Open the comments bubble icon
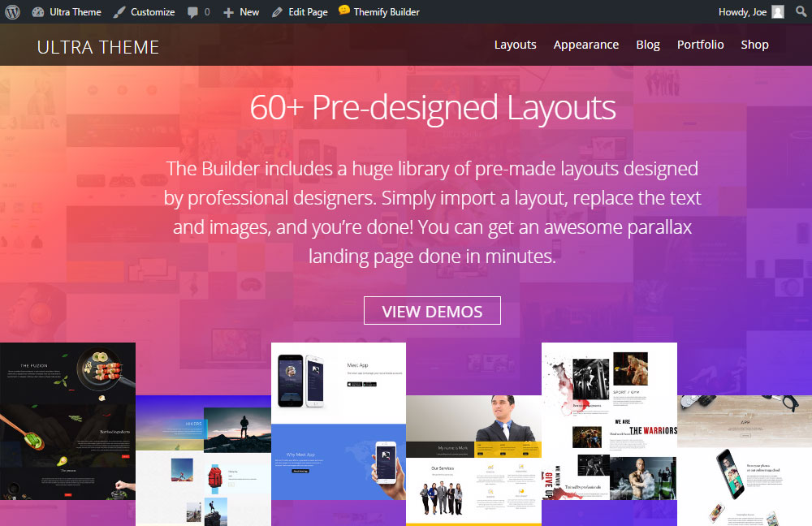Viewport: 812px width, 526px height. [x=192, y=12]
